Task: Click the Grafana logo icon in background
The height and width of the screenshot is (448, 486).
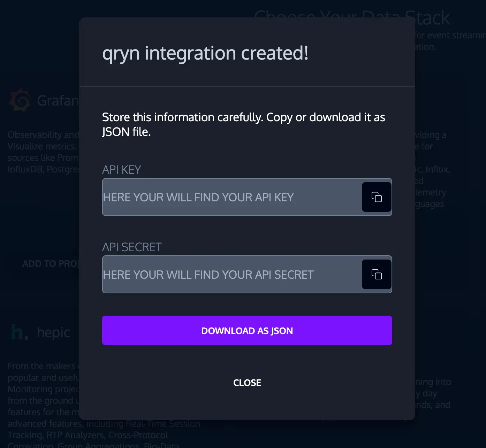Action: tap(20, 100)
